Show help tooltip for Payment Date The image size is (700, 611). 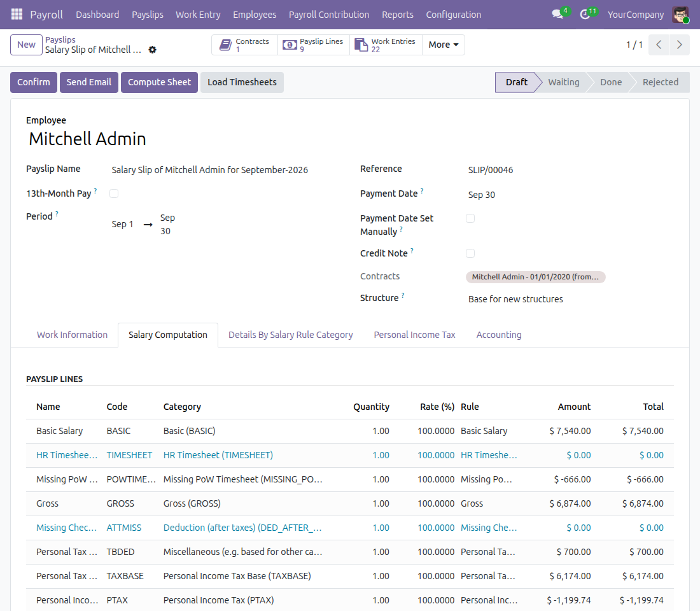(x=422, y=191)
